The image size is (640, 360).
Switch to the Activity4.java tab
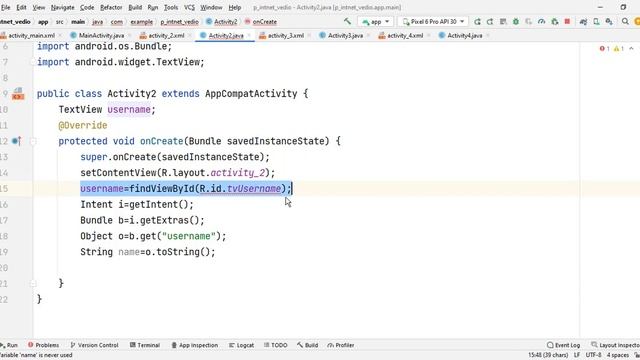[464, 36]
